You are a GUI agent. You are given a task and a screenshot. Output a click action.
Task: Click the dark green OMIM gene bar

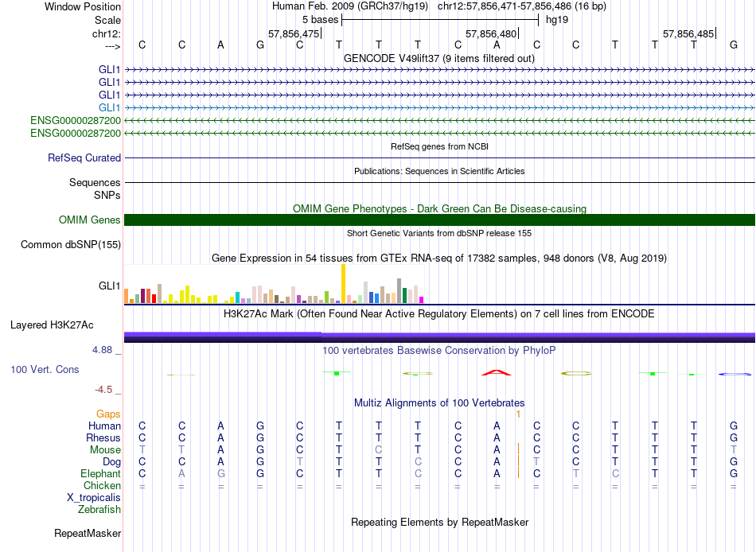pyautogui.click(x=439, y=220)
